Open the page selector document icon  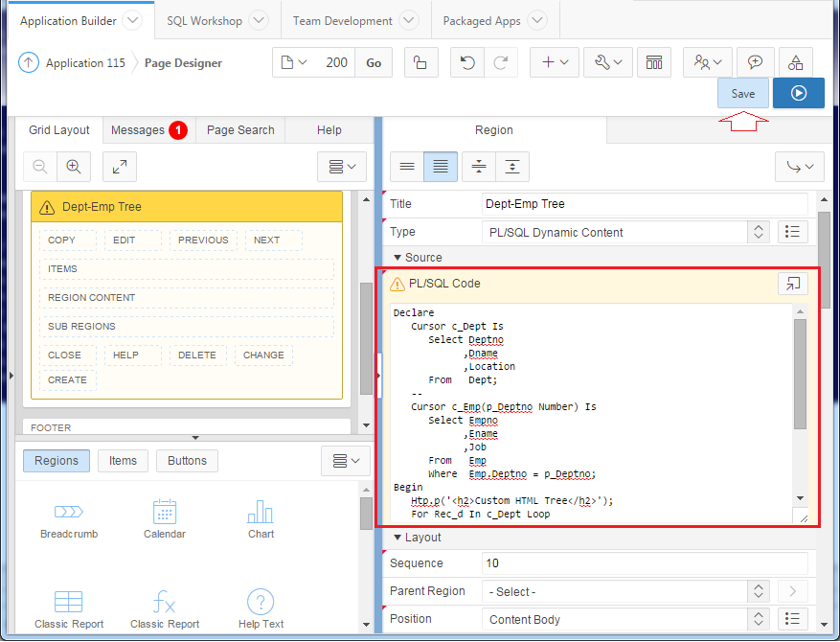(x=294, y=62)
